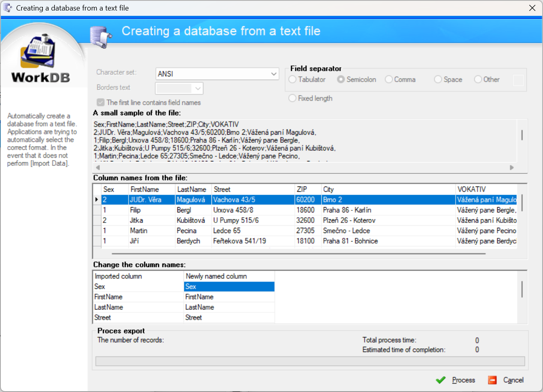Click the VOKATIV column header
The image size is (543, 392).
point(485,189)
